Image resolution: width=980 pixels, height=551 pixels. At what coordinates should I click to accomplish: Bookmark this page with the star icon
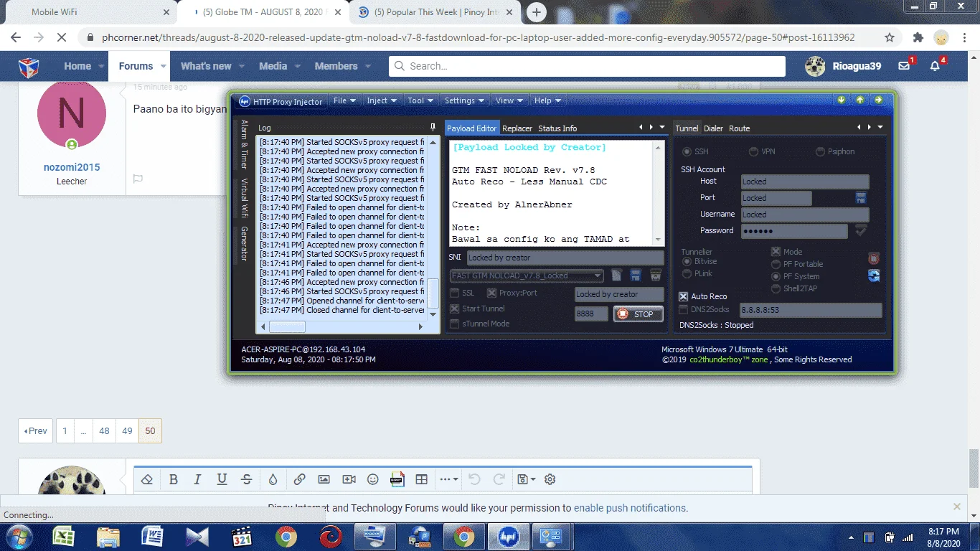point(890,37)
